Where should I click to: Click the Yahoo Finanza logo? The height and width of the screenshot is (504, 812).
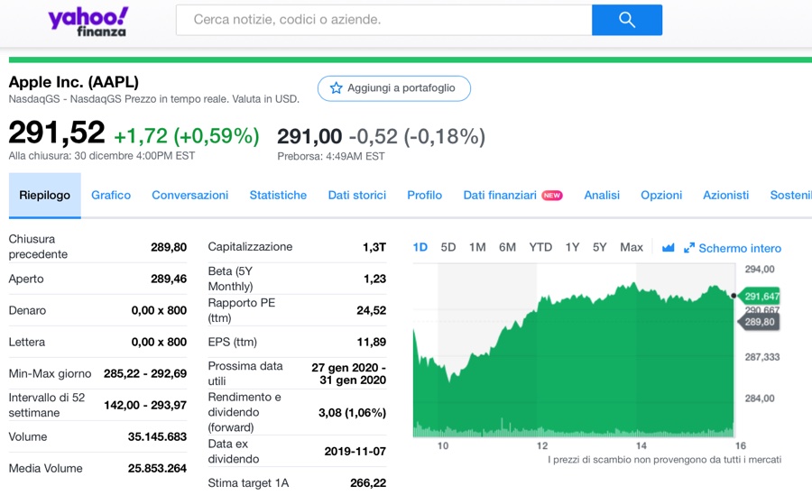coord(88,21)
